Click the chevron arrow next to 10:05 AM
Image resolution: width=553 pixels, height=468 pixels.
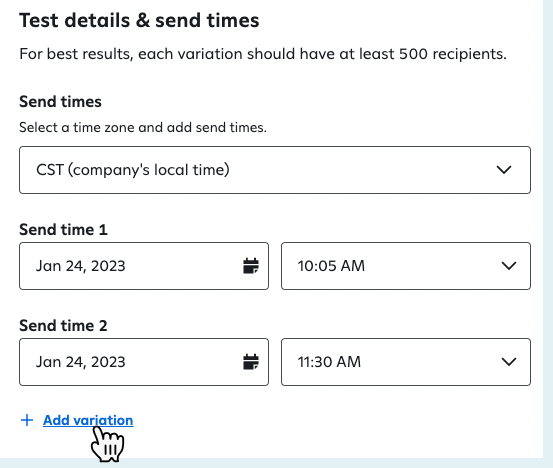(x=509, y=266)
